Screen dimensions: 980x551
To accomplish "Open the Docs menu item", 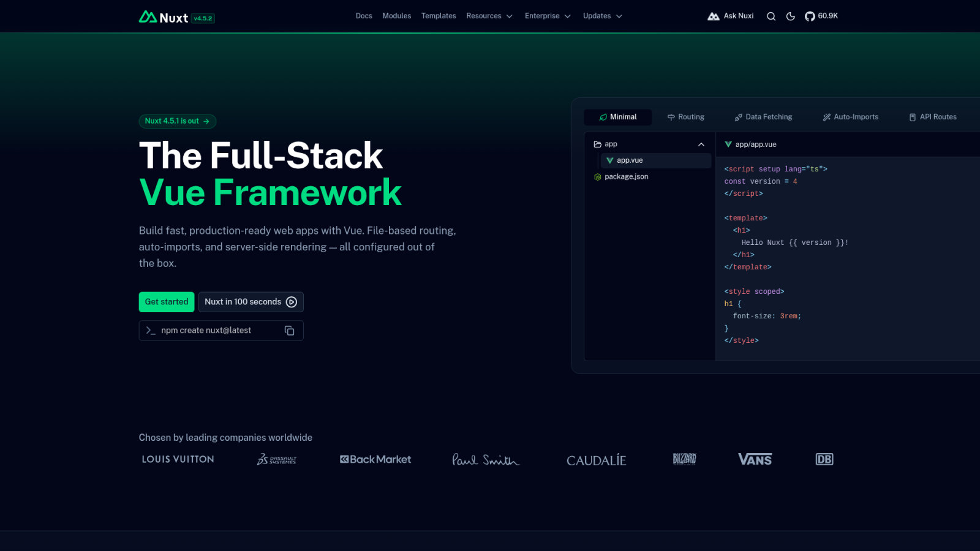I will pos(364,16).
